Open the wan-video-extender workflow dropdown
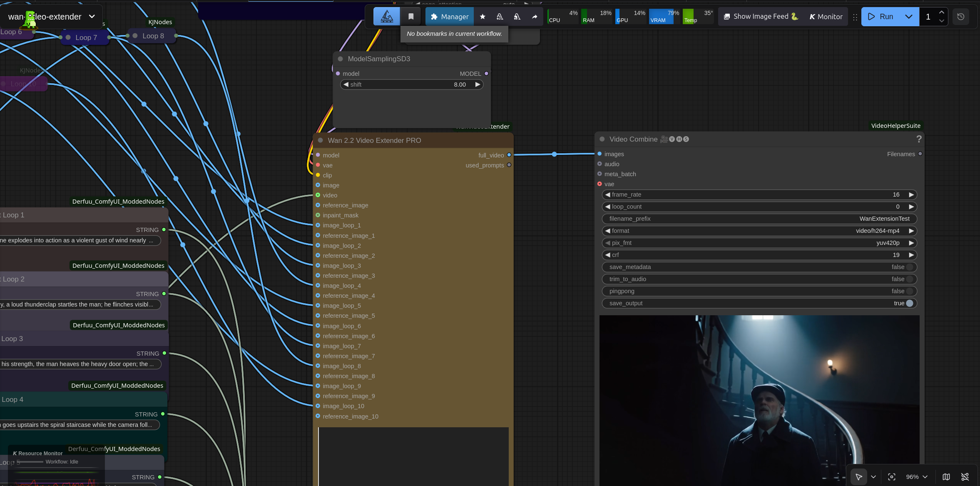 (x=92, y=17)
